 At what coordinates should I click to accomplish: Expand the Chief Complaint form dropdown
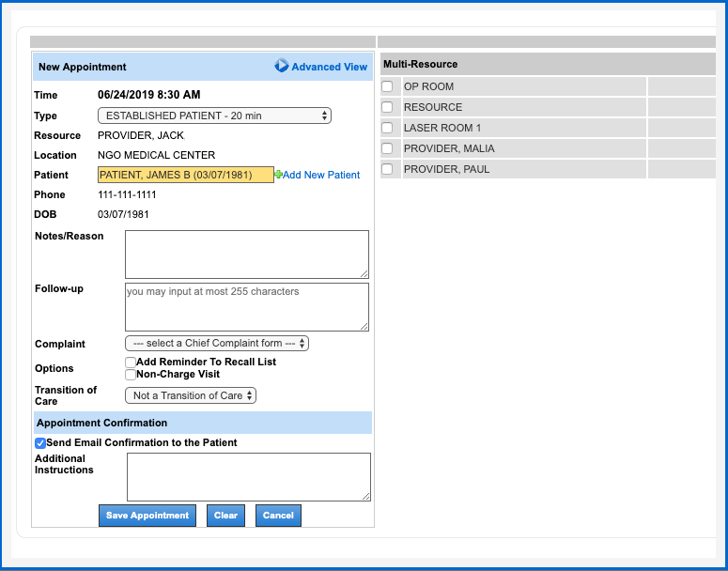tap(217, 344)
